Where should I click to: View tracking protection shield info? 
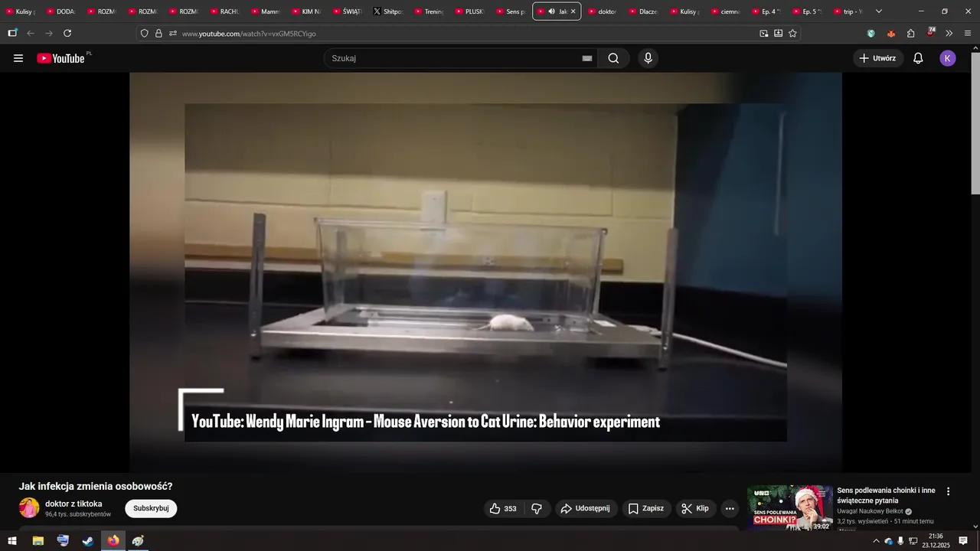tap(144, 33)
